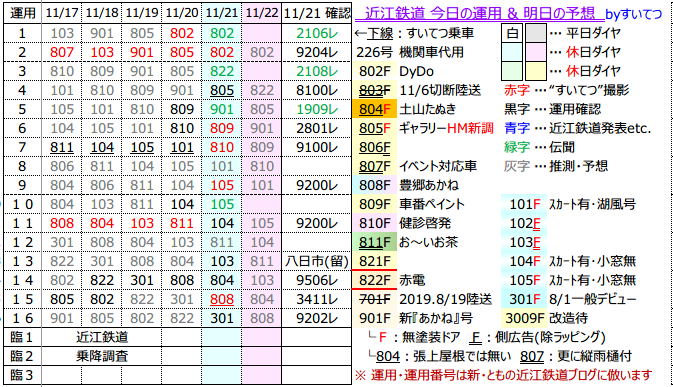This screenshot has width=673, height=387.
Task: Click the 9100レ confirmation cell
Action: click(x=317, y=147)
